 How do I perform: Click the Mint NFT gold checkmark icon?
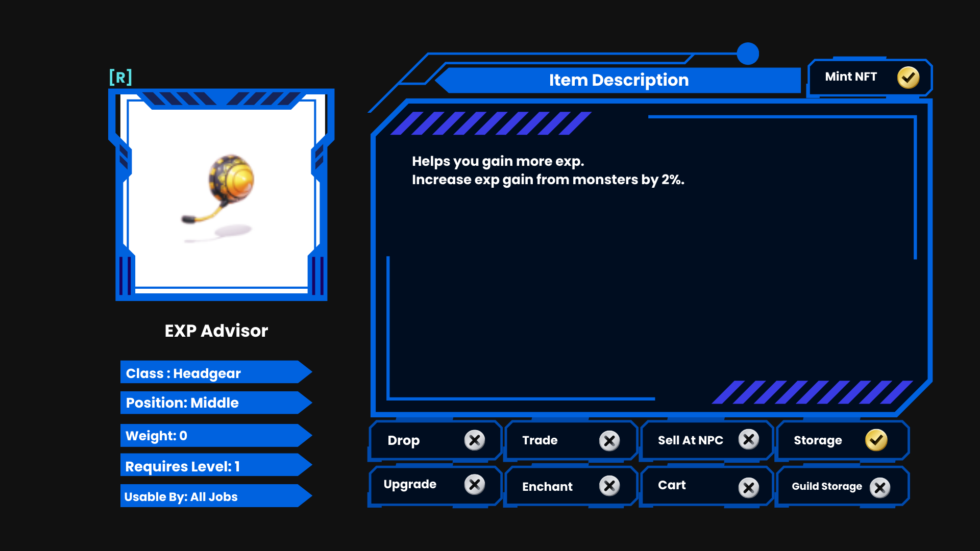[x=908, y=78]
